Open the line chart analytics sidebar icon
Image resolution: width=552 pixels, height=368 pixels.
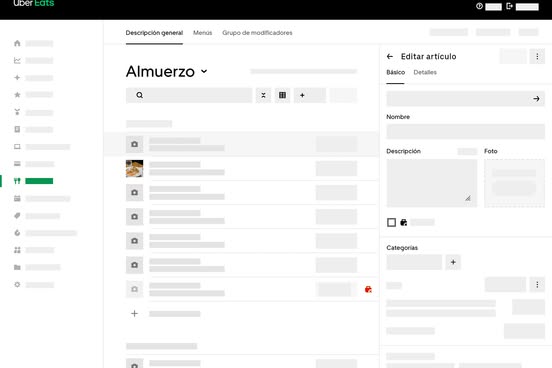(x=17, y=61)
